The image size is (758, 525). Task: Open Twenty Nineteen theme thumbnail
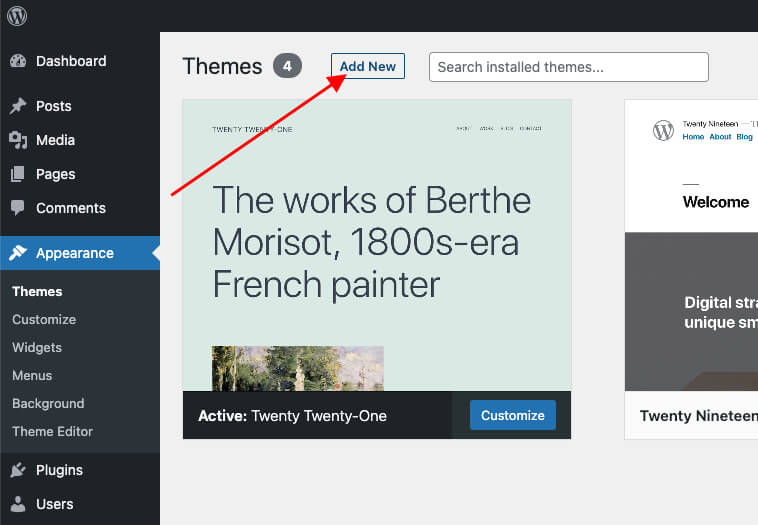tap(691, 245)
